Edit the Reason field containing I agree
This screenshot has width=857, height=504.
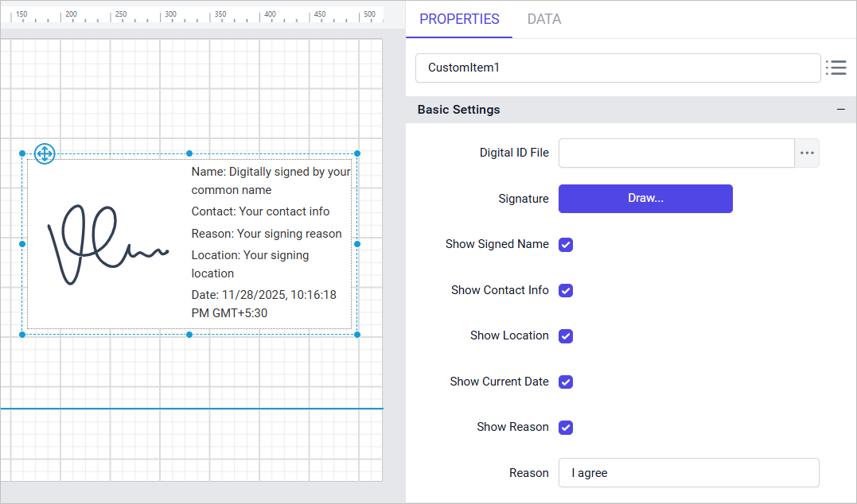tap(689, 472)
